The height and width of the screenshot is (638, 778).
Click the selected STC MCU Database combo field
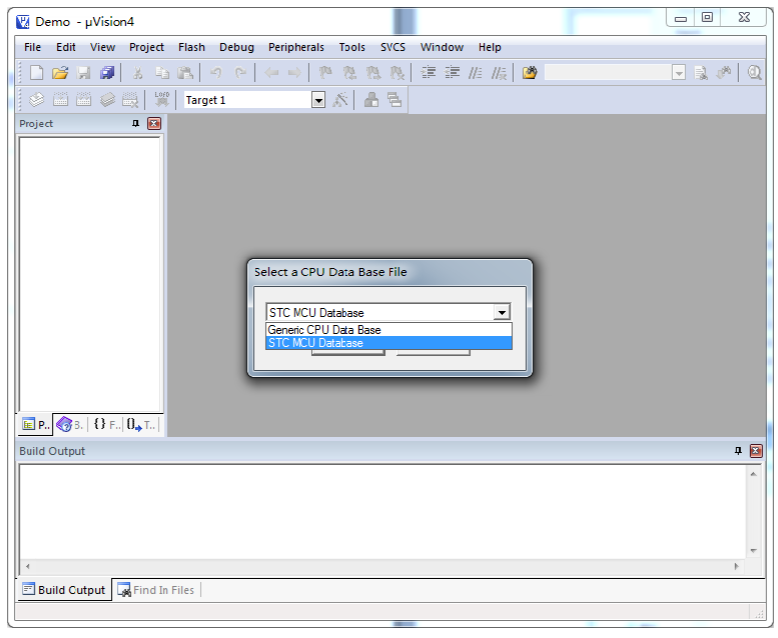tap(381, 313)
